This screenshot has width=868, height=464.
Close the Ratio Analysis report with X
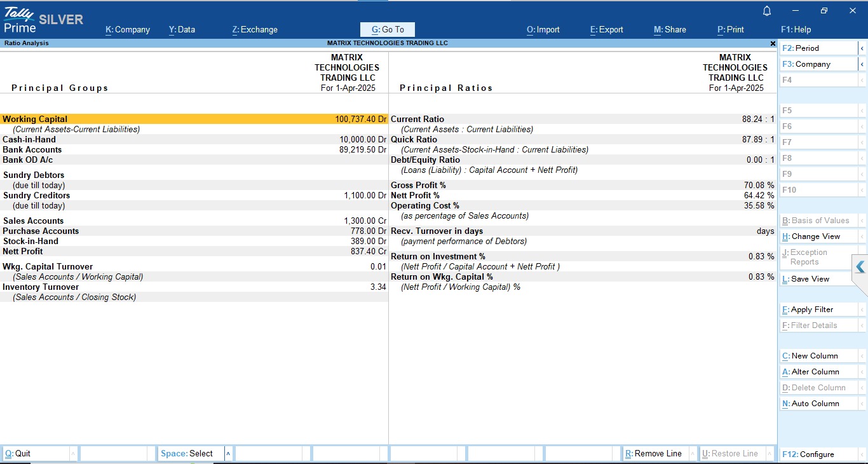point(773,44)
